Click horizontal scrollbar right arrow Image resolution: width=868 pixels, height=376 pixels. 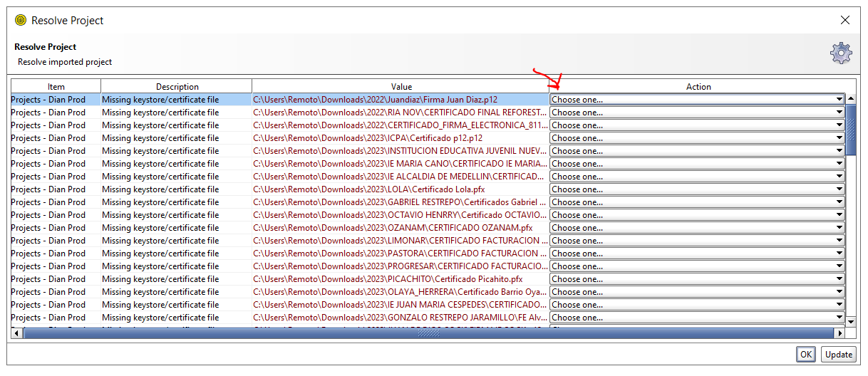(839, 333)
